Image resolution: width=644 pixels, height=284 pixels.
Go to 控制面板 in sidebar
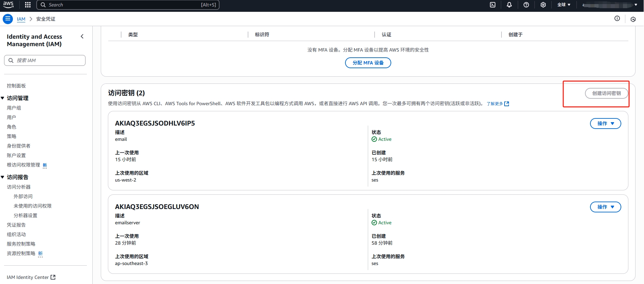[x=16, y=86]
